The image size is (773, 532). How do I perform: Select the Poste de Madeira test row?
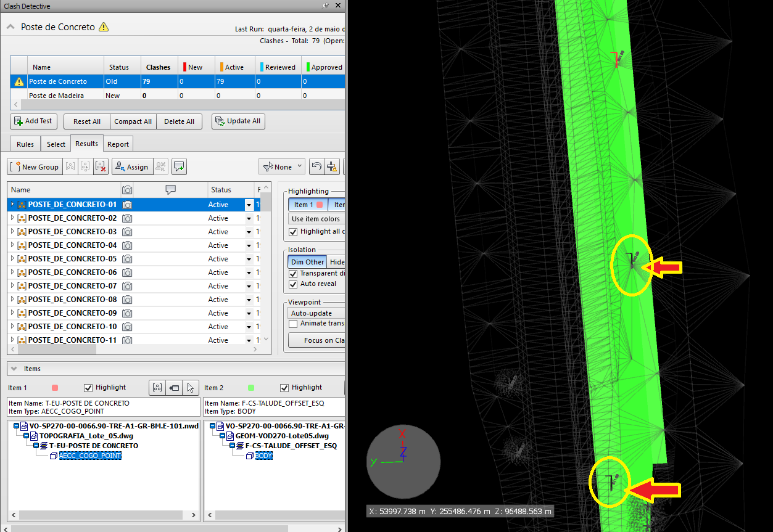pyautogui.click(x=57, y=96)
